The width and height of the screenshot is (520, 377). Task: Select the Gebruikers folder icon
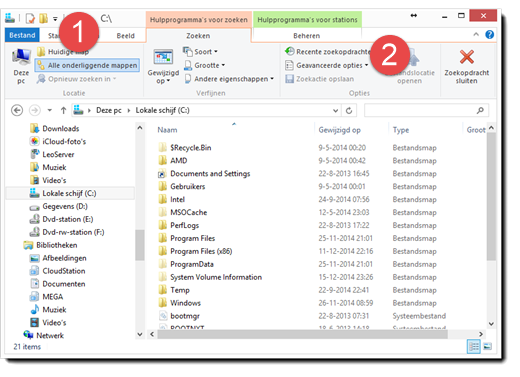coord(162,186)
